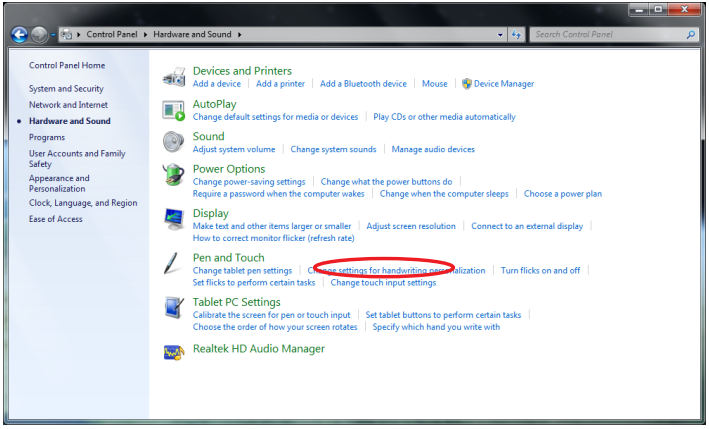Open the AutoPlay heading
Image resolution: width=709 pixels, height=429 pixels.
pyautogui.click(x=214, y=104)
